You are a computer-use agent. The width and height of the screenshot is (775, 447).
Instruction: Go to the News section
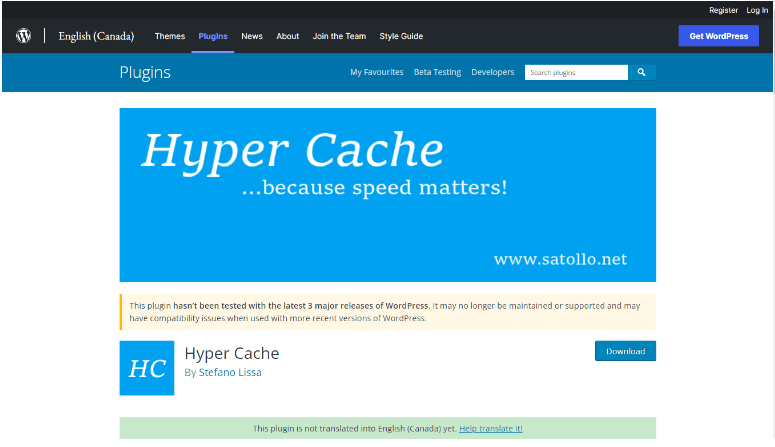pos(252,36)
